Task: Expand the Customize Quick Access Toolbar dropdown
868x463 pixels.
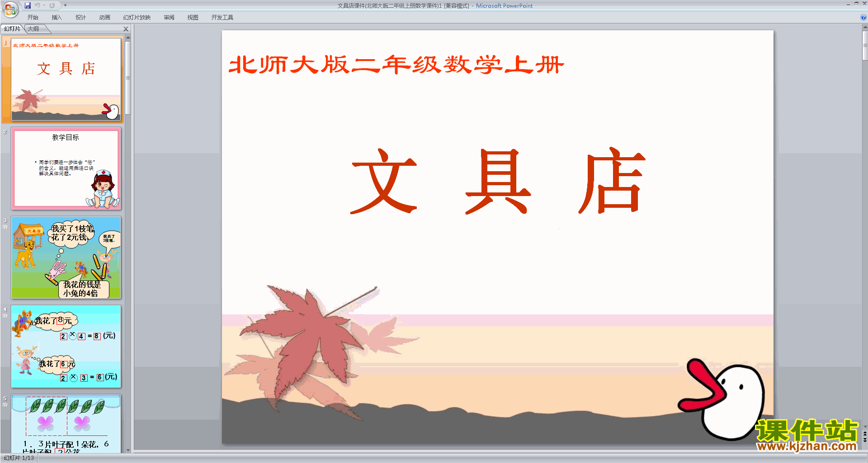Action: point(65,5)
